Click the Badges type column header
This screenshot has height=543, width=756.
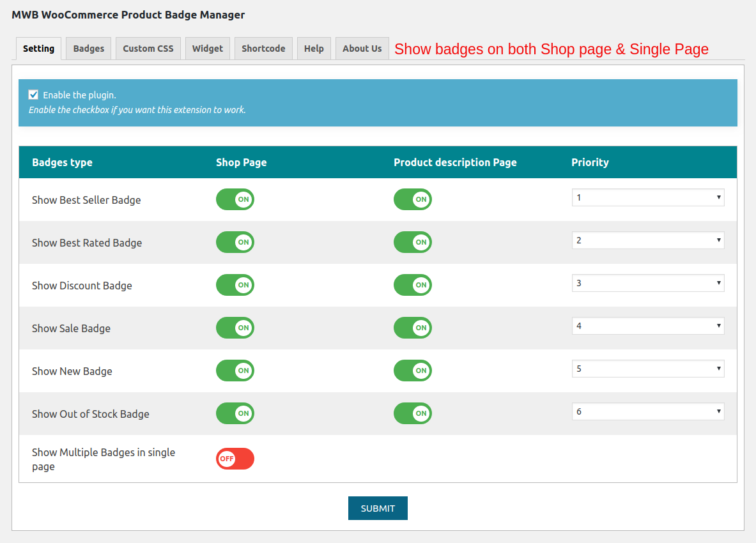62,162
